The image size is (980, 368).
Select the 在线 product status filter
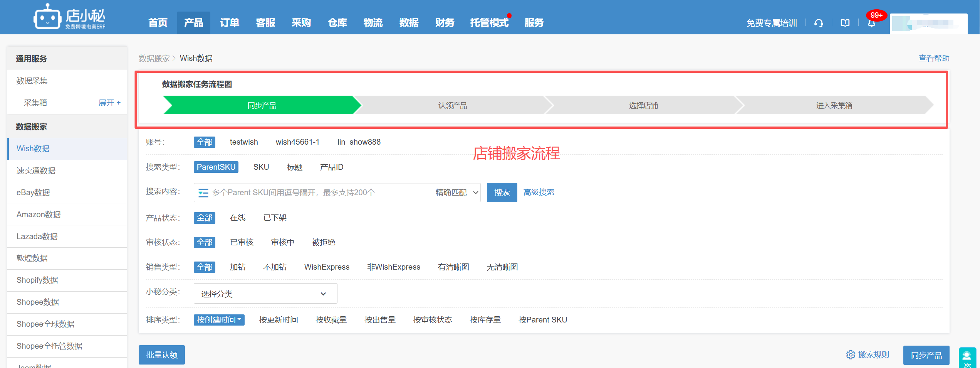coord(237,218)
